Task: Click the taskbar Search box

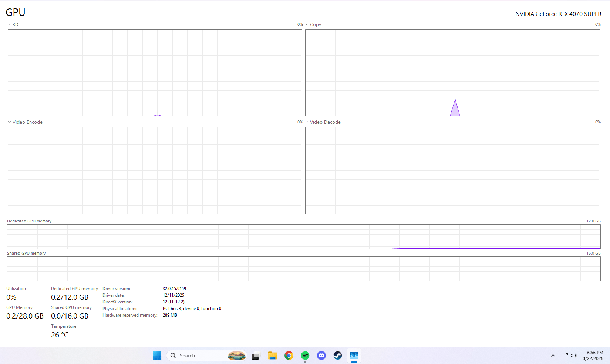Action: coord(206,356)
